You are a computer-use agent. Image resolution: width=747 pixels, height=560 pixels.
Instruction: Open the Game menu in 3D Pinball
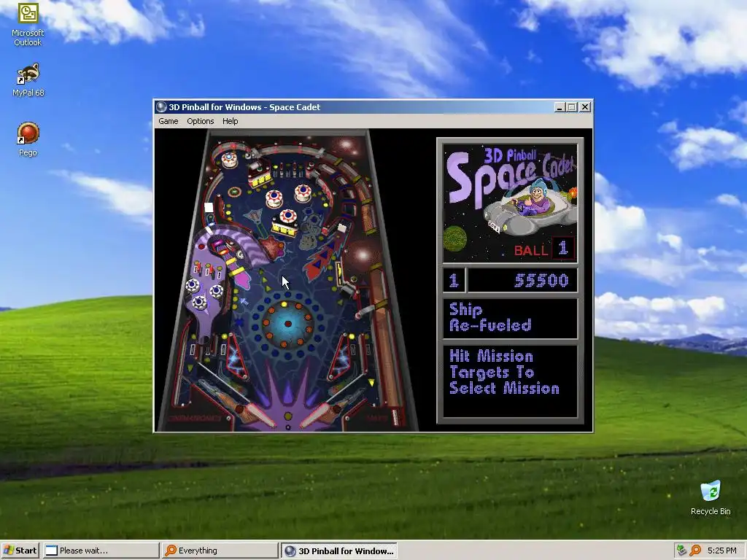click(169, 122)
